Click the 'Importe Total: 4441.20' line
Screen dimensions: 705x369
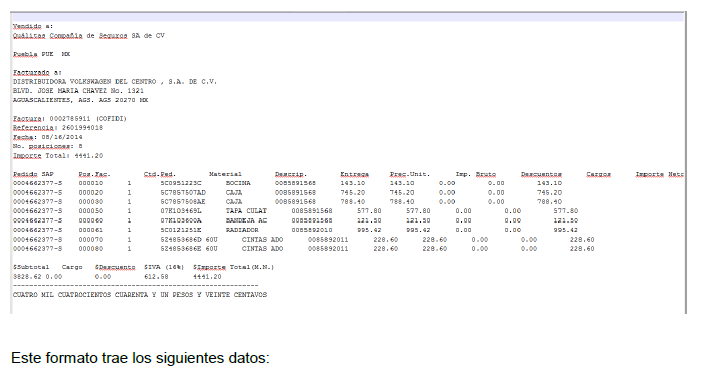(x=58, y=156)
